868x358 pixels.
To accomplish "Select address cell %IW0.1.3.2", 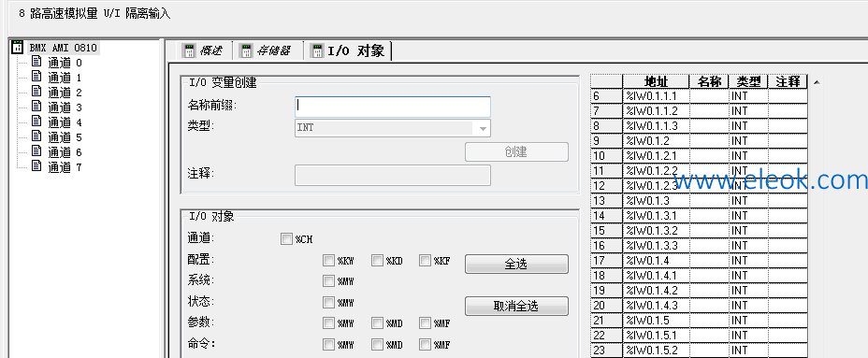I will click(x=656, y=231).
